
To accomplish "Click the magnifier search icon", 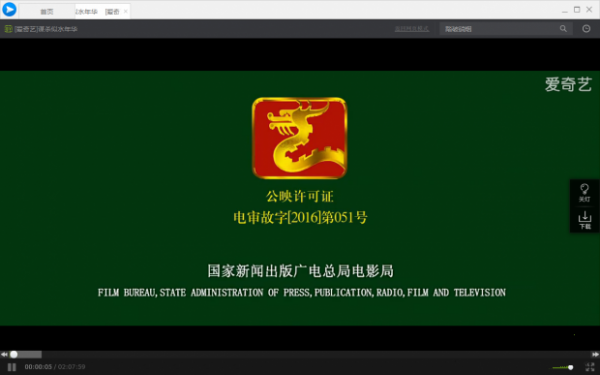I will pos(563,29).
